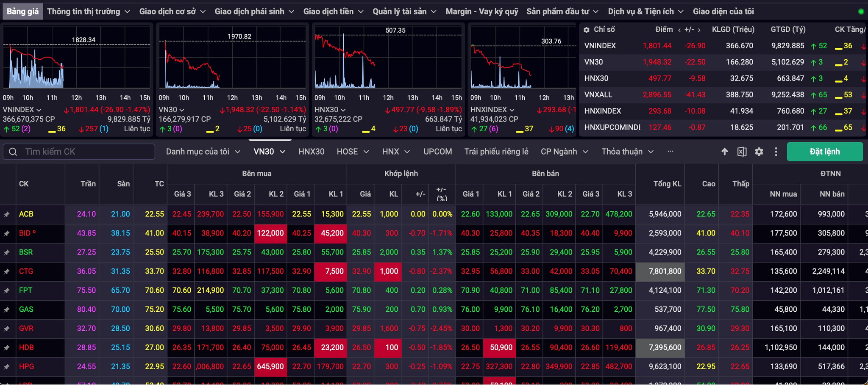The image size is (868, 385).
Task: Click the scroll-to-top arrow icon
Action: (x=725, y=152)
